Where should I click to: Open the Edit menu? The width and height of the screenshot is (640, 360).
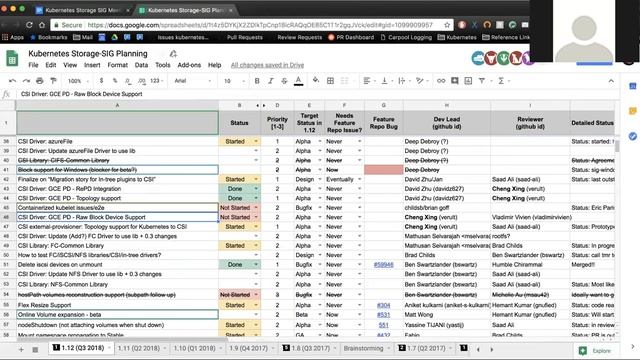pyautogui.click(x=51, y=65)
